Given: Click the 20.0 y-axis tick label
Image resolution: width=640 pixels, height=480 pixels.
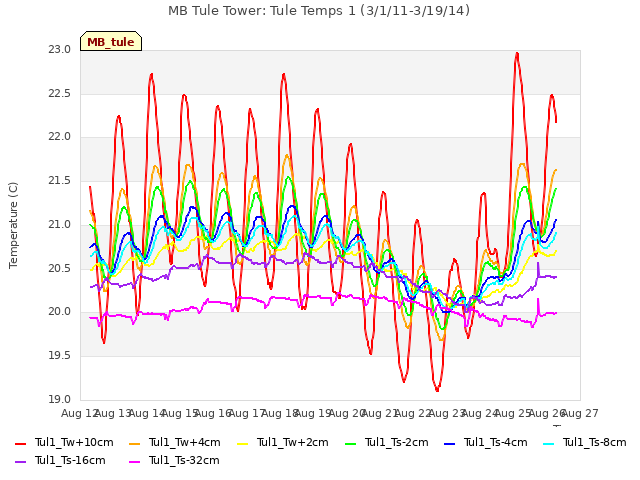Looking at the screenshot, I should 59,312.
